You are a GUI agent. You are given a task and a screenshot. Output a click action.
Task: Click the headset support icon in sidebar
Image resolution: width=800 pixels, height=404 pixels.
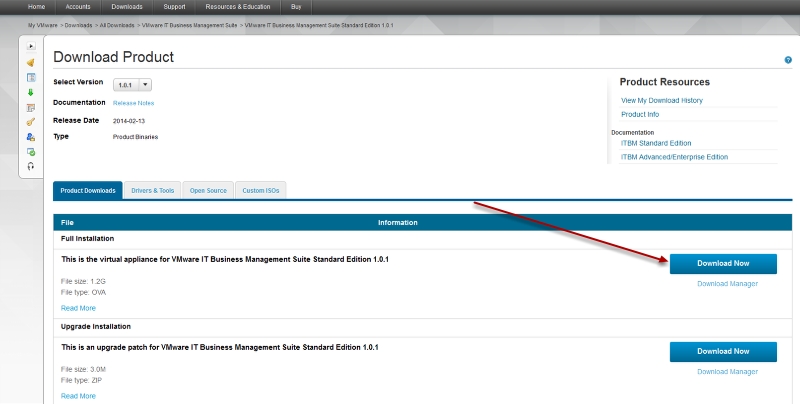click(x=31, y=166)
